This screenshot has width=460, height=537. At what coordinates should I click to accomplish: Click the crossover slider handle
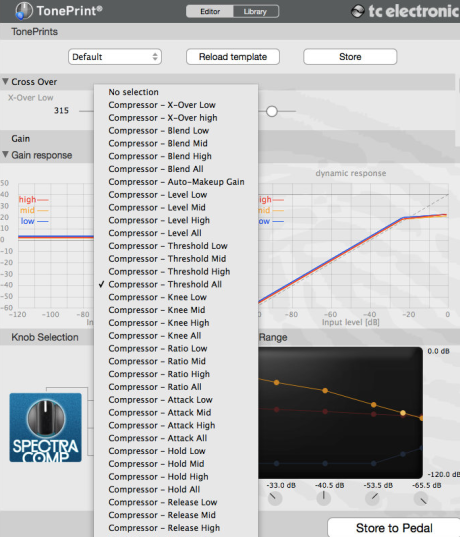pos(272,111)
